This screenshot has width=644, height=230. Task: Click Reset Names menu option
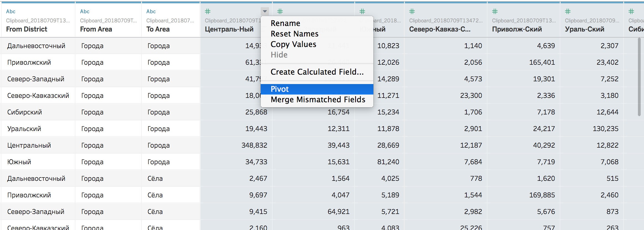point(294,34)
